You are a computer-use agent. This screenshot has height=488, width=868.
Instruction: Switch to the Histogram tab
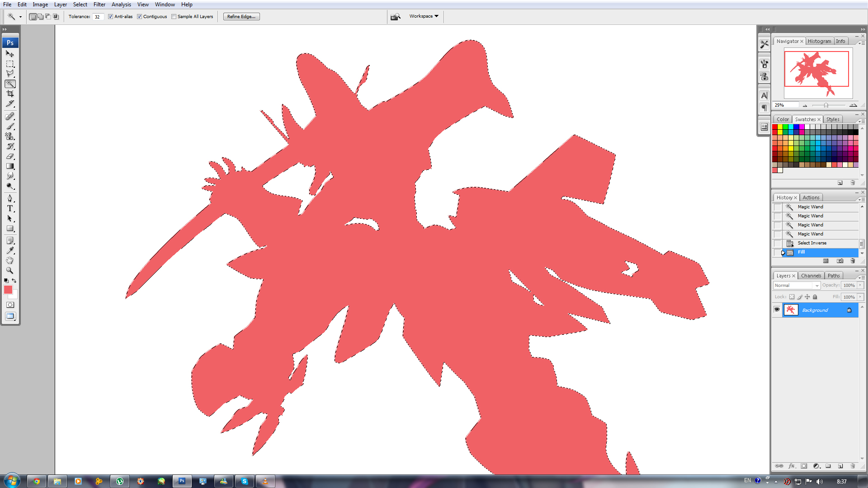pos(819,41)
